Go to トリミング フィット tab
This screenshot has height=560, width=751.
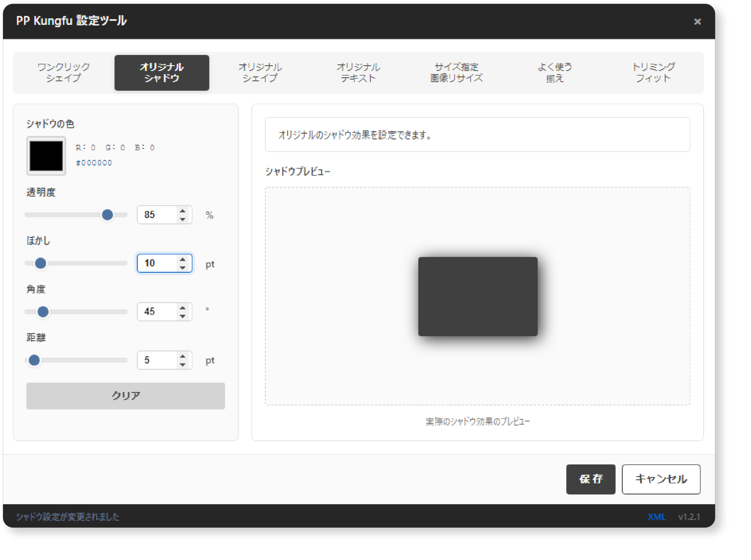[653, 72]
